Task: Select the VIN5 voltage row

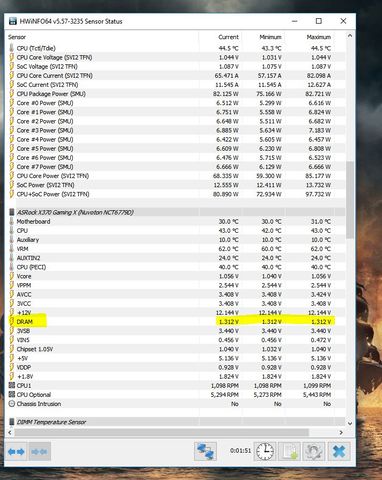Action: click(x=176, y=340)
